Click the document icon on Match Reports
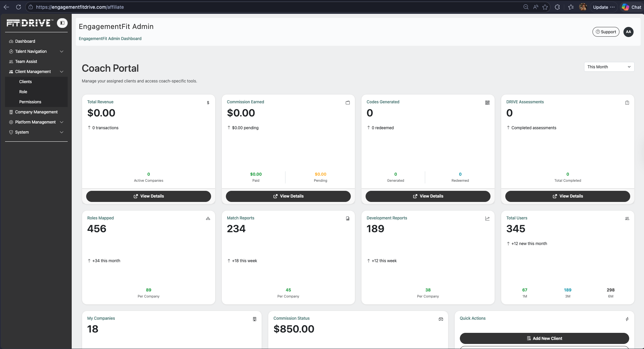644x349 pixels. tap(348, 218)
